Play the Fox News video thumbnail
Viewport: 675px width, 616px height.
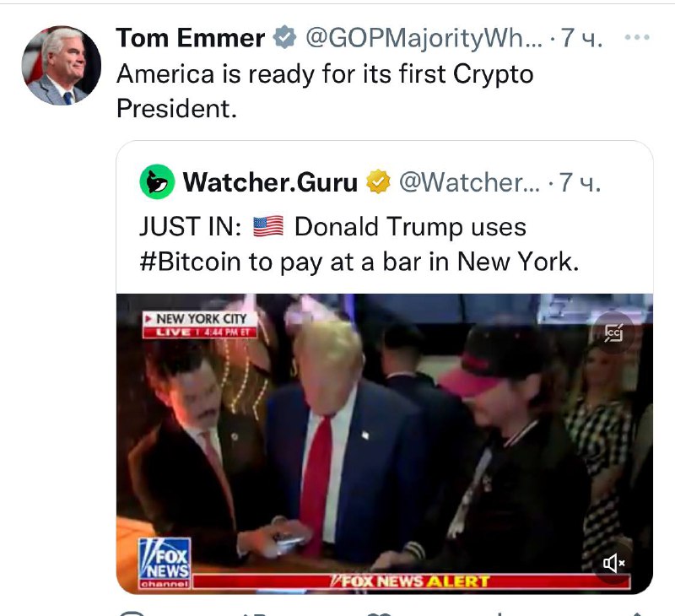point(385,444)
